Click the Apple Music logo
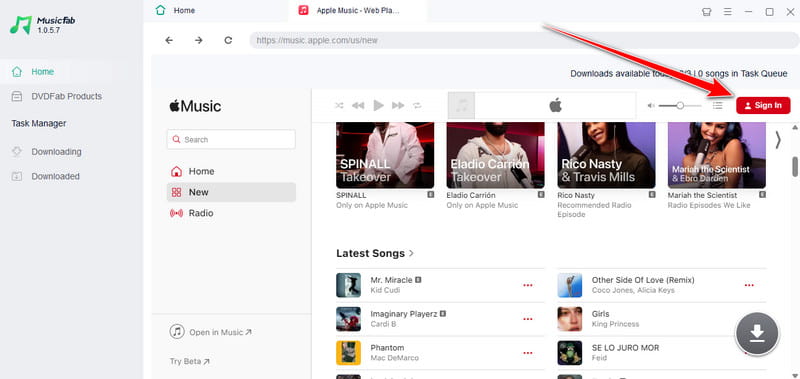 (195, 106)
